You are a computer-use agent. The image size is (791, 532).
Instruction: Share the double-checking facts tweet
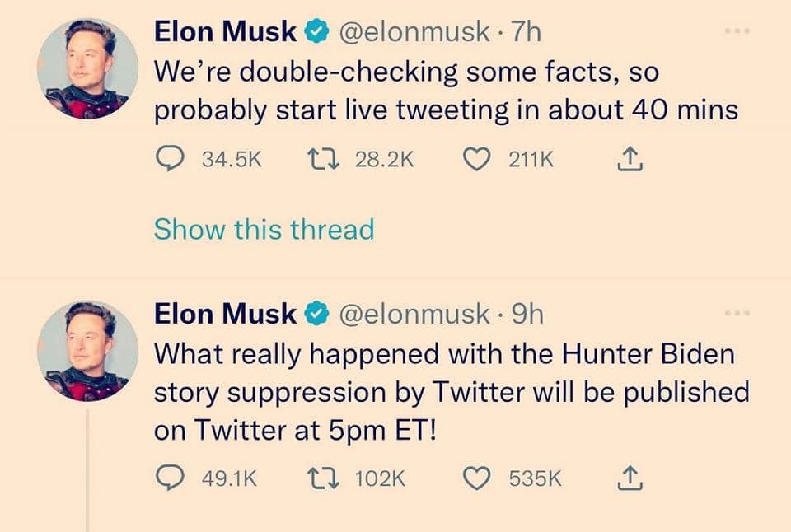click(x=630, y=160)
